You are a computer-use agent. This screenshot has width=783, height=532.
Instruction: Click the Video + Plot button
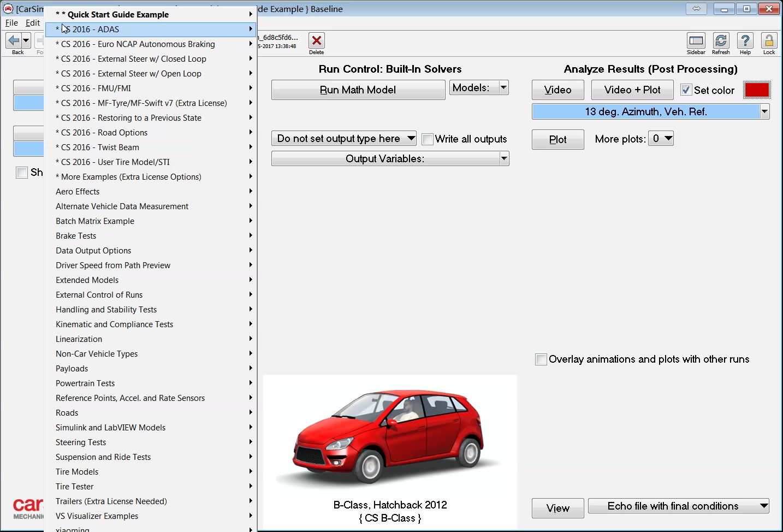[x=632, y=90]
